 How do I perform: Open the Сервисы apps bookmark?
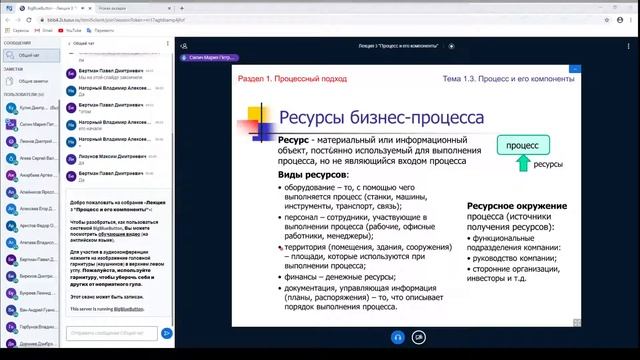[x=17, y=30]
